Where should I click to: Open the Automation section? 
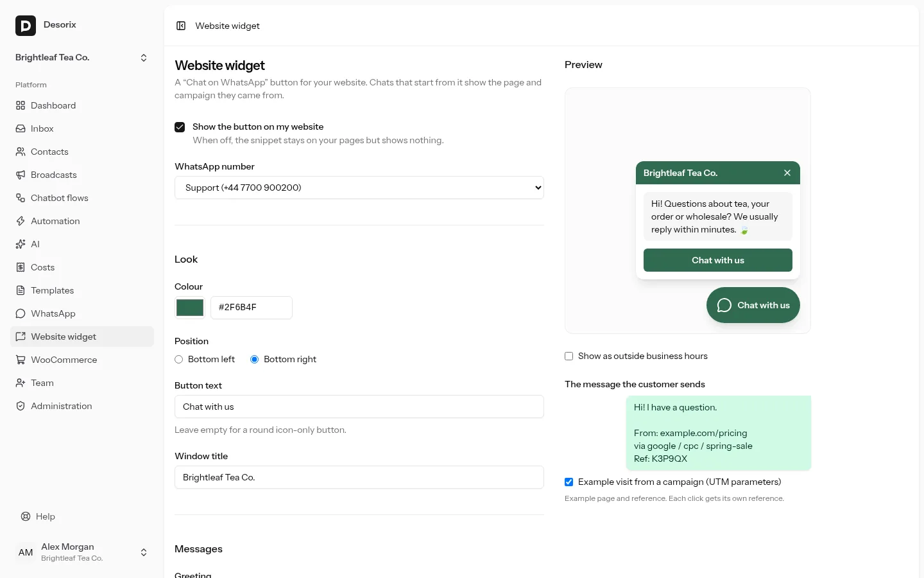(x=82, y=221)
